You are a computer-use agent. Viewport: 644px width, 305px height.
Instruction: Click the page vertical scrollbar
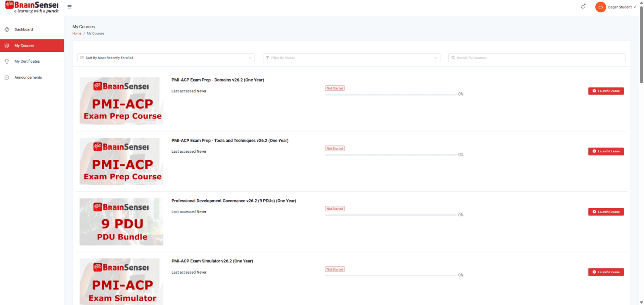pyautogui.click(x=641, y=44)
